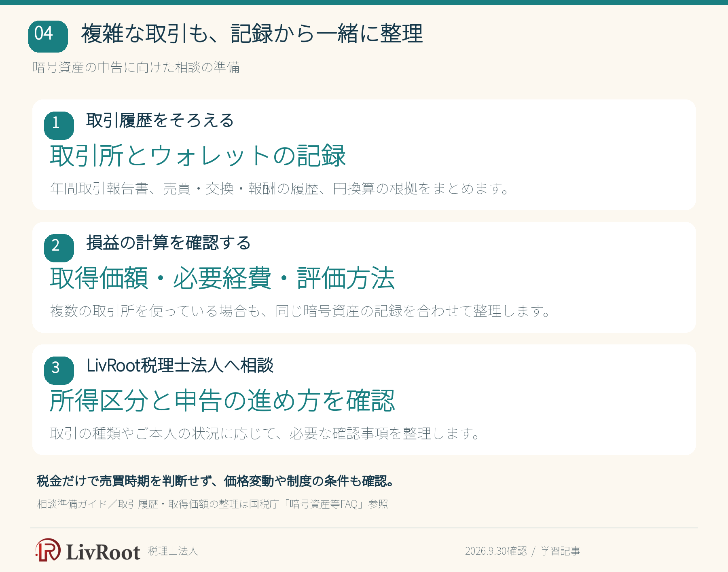This screenshot has width=728, height=572.
Task: Click the heading 複雑な取引も、記録から一緒に整理
Action: pyautogui.click(x=252, y=34)
